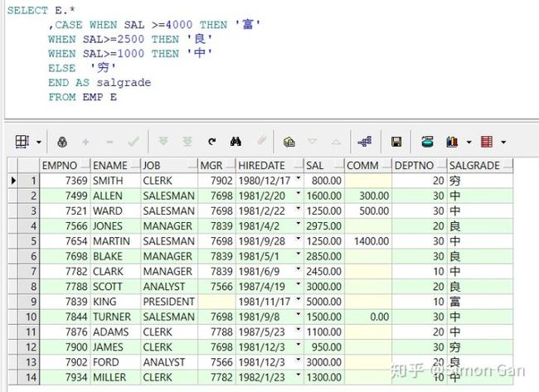Screen dimensions: 539x392
Task: Click the underlined green fetch last page icon
Action: (187, 142)
